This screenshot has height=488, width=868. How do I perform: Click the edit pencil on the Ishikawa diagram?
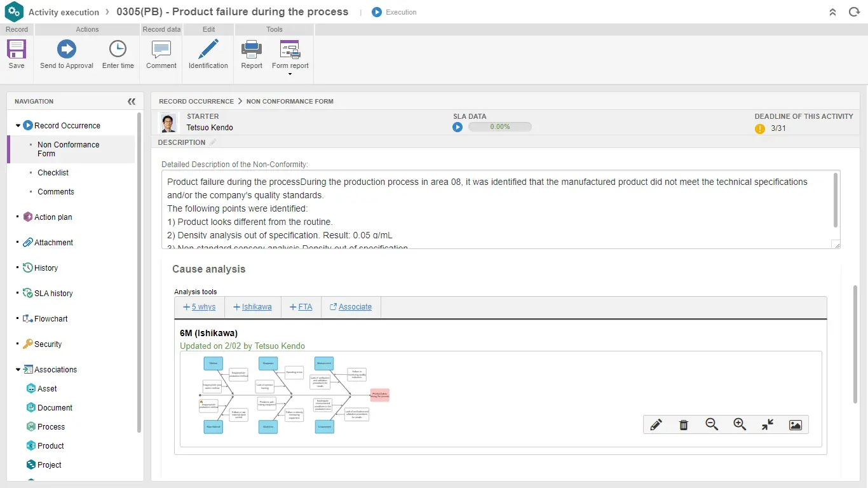click(x=656, y=424)
